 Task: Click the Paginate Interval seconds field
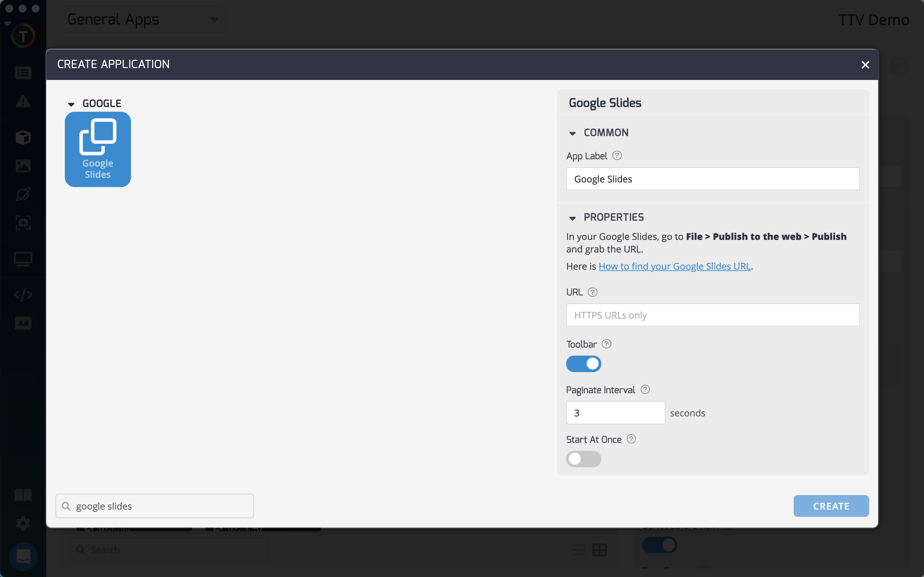tap(615, 413)
